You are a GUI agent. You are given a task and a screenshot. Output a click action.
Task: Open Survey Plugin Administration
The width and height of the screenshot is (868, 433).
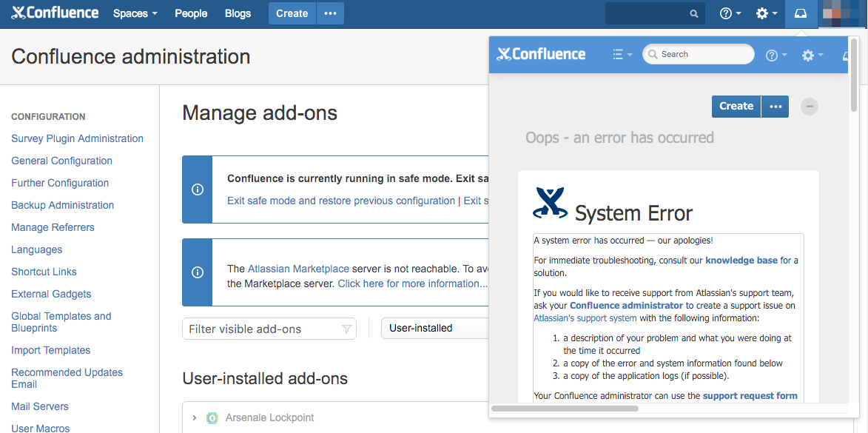pyautogui.click(x=77, y=138)
